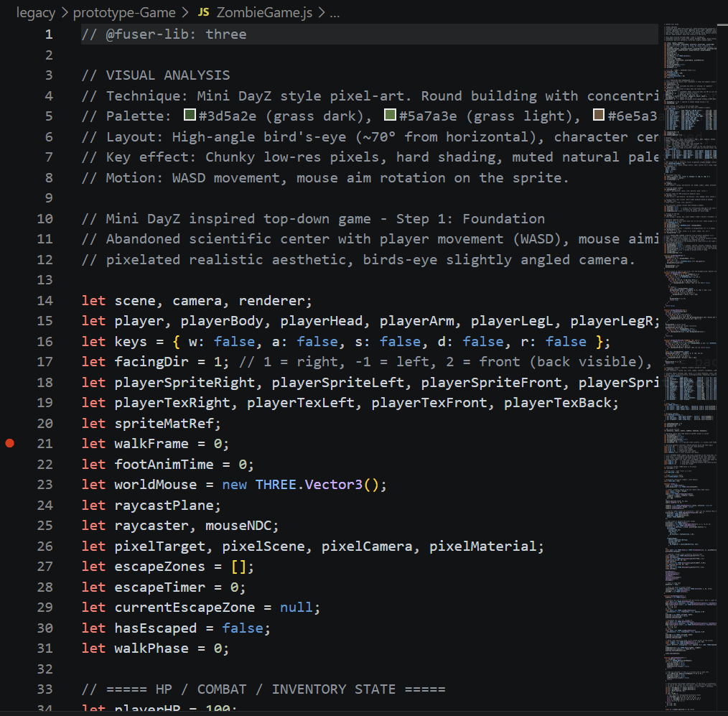The height and width of the screenshot is (716, 728).
Task: Click 'walkFrame' variable name
Action: (x=151, y=444)
